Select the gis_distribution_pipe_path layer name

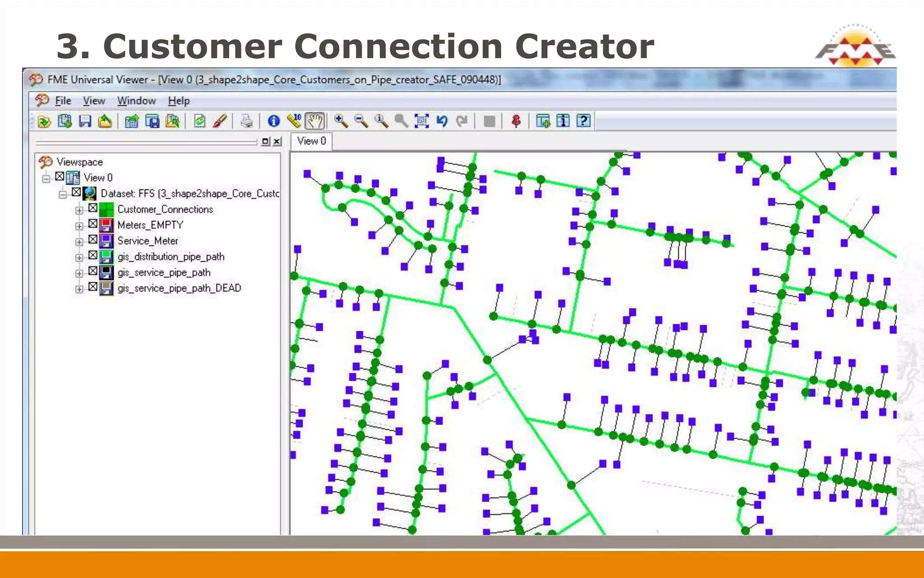[x=171, y=257]
